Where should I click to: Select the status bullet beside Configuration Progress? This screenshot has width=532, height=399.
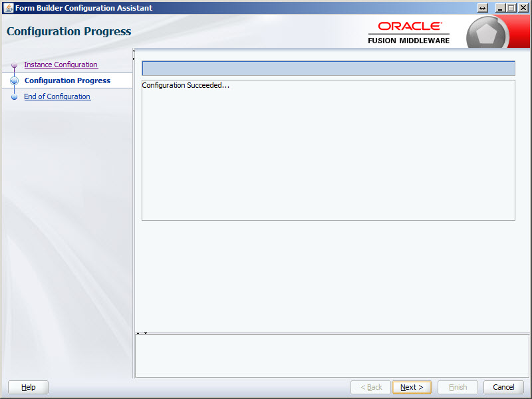tap(14, 80)
